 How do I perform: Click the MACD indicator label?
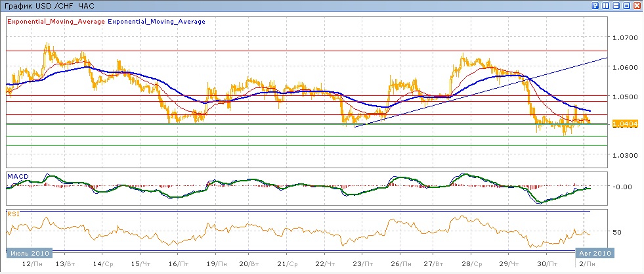click(x=17, y=175)
